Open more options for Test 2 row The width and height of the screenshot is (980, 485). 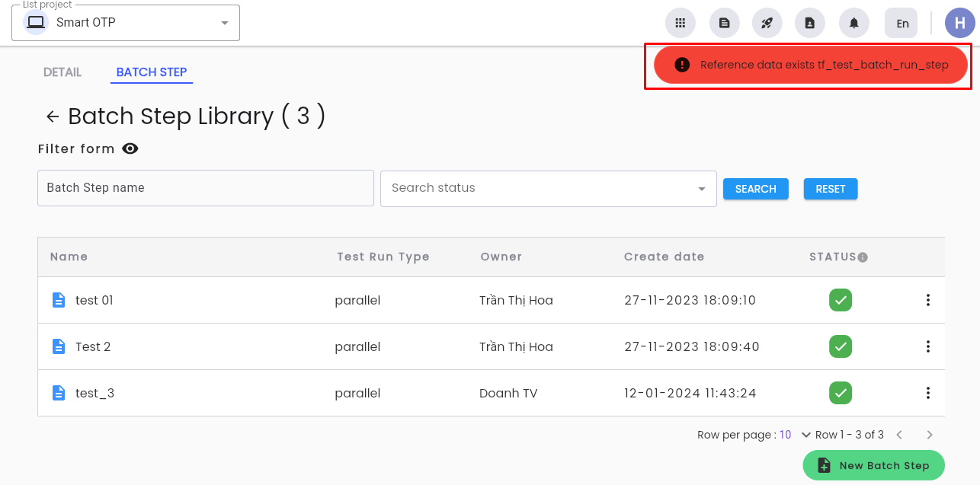tap(928, 346)
